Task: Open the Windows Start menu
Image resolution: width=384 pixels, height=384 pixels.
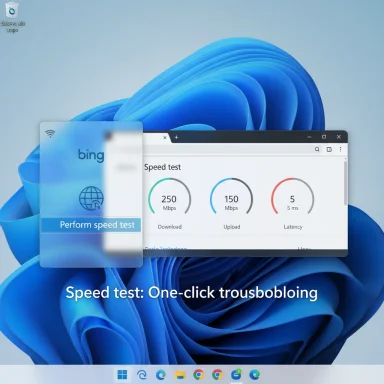Action: click(122, 375)
